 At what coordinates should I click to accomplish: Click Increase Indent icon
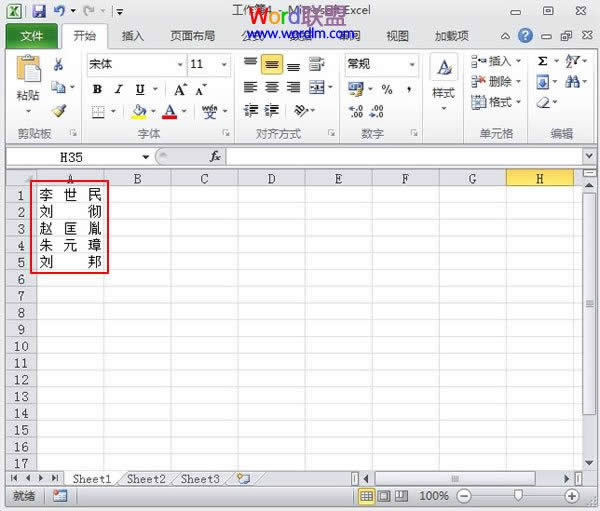272,111
